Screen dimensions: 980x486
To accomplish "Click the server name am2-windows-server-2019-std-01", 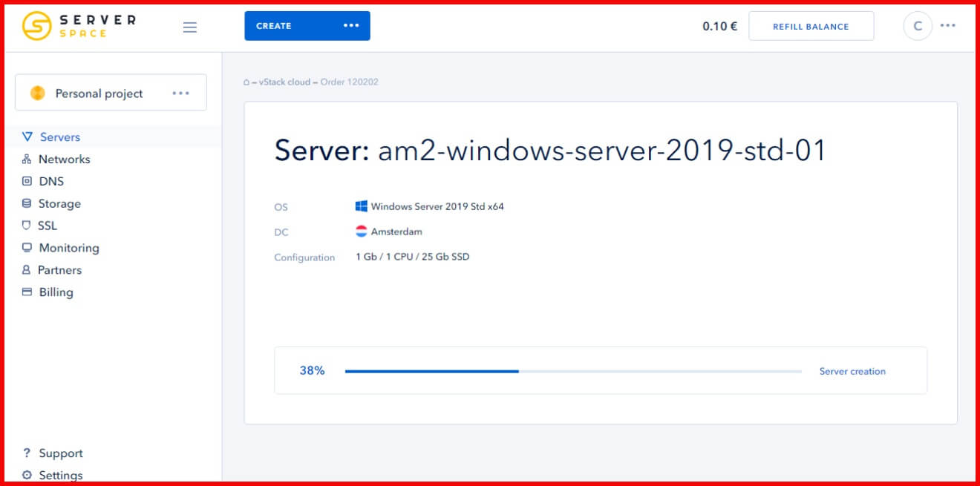I will click(x=602, y=151).
